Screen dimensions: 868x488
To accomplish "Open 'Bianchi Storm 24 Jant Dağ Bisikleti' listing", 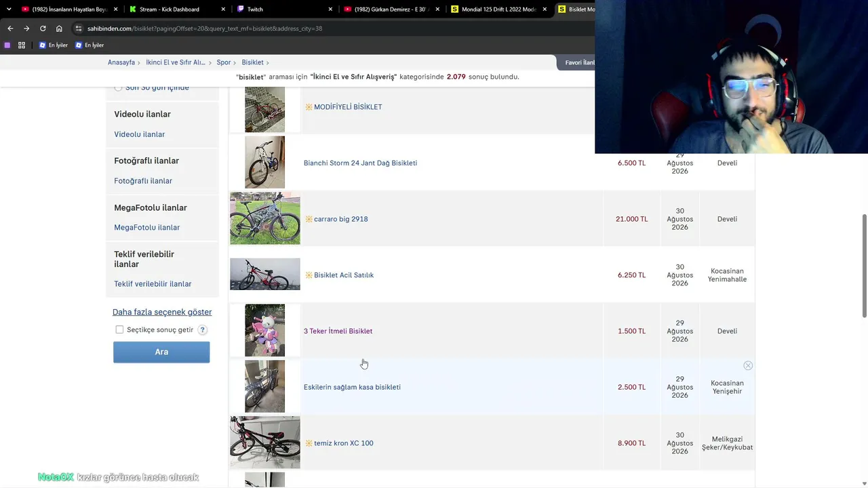I will coord(360,163).
